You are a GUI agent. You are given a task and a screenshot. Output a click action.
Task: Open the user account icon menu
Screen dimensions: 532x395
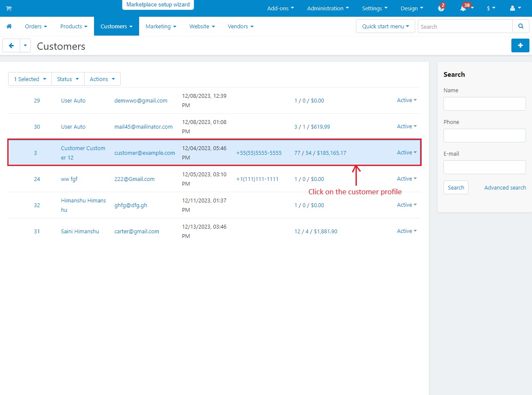(515, 8)
